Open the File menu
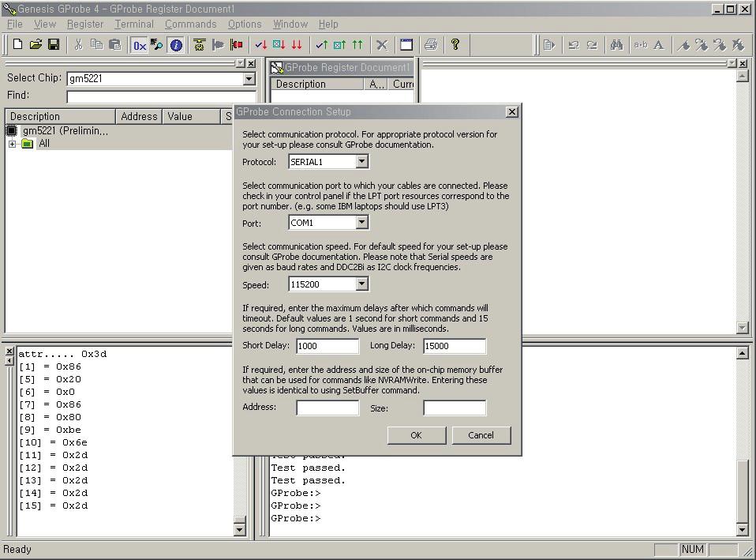Screen dimensions: 756x560 [x=14, y=24]
